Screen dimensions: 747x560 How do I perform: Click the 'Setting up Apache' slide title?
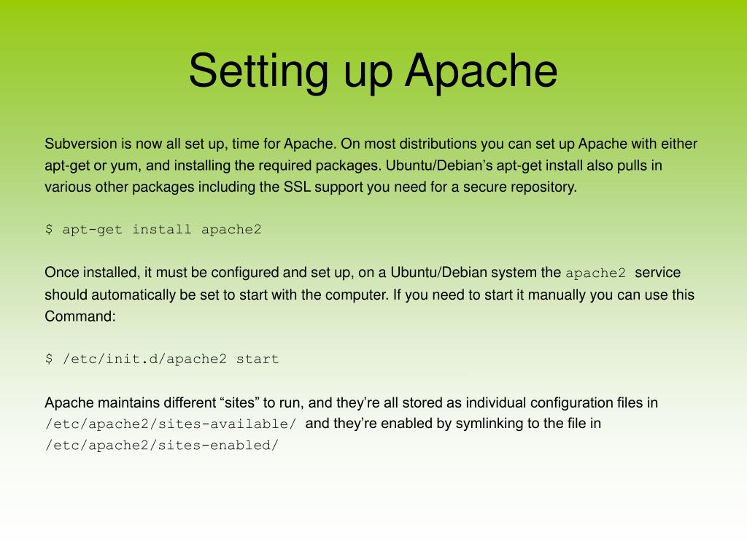pyautogui.click(x=373, y=71)
